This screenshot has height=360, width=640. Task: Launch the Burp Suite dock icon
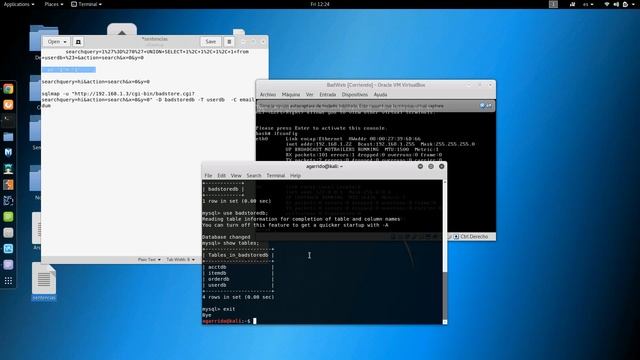pos(8,184)
